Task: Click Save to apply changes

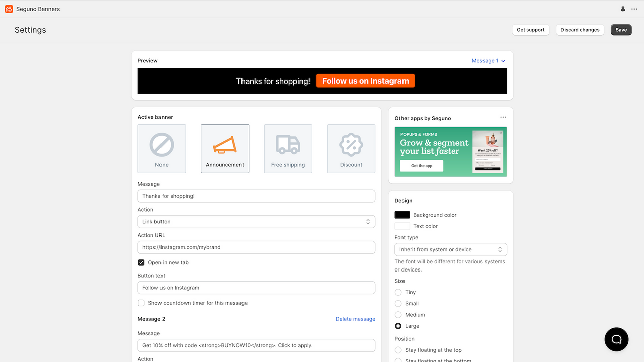Action: [621, 30]
